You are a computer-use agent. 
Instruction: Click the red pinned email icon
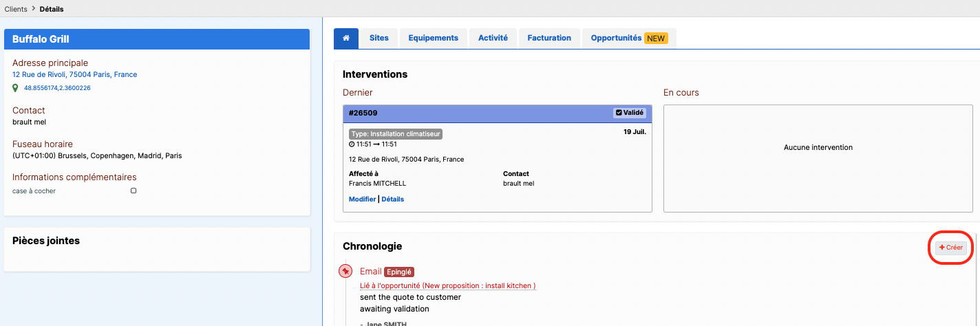coord(346,272)
